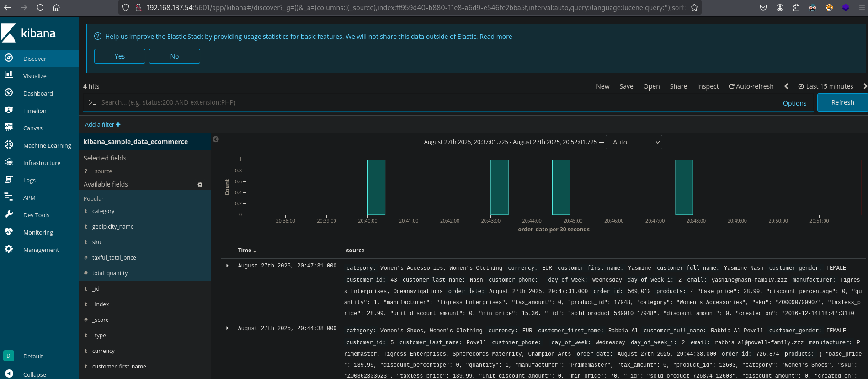Toggle Auto-refresh in the top bar
The width and height of the screenshot is (868, 379).
coord(751,86)
